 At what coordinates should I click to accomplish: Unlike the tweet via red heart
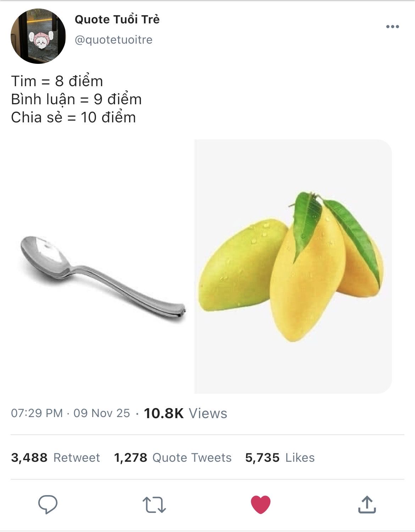click(261, 504)
